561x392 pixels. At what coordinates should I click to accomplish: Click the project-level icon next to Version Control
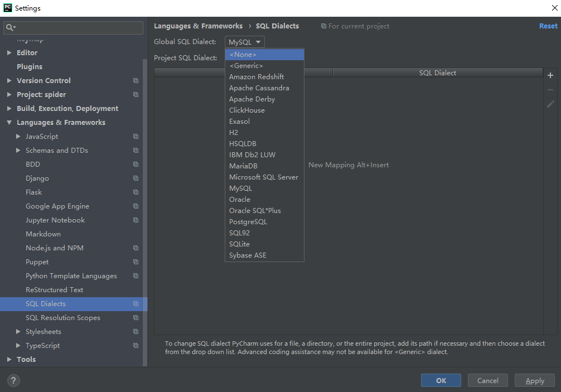[136, 80]
